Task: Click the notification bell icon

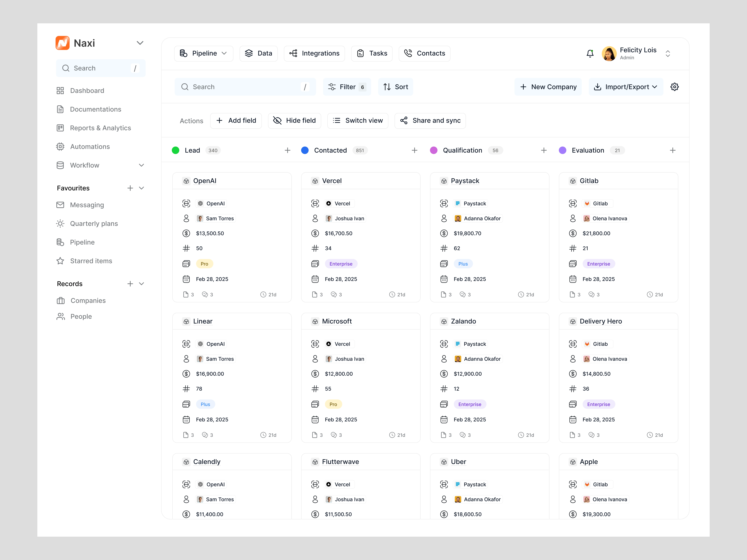Action: 590,53
